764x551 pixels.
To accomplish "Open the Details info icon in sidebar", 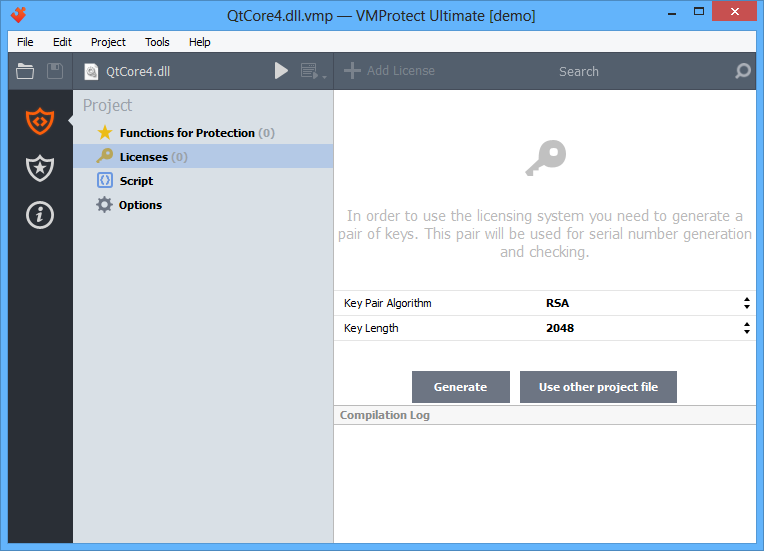I will click(39, 215).
